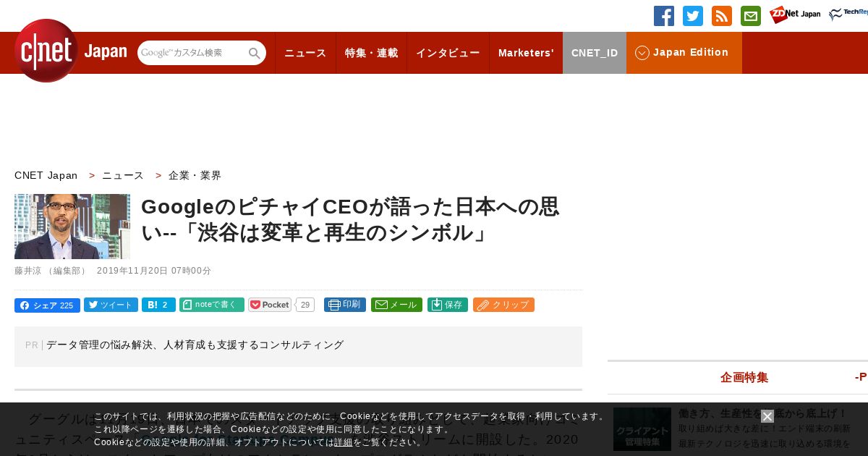This screenshot has height=456, width=868.
Task: Select author name 藤井涼
Action: [29, 271]
